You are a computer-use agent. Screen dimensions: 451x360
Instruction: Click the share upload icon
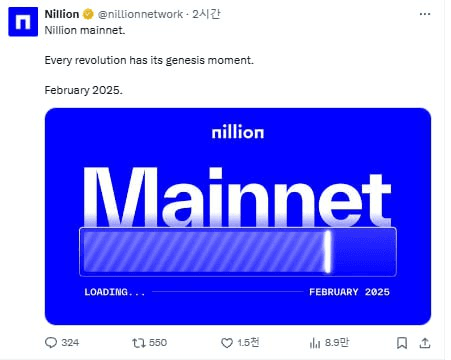pyautogui.click(x=425, y=343)
